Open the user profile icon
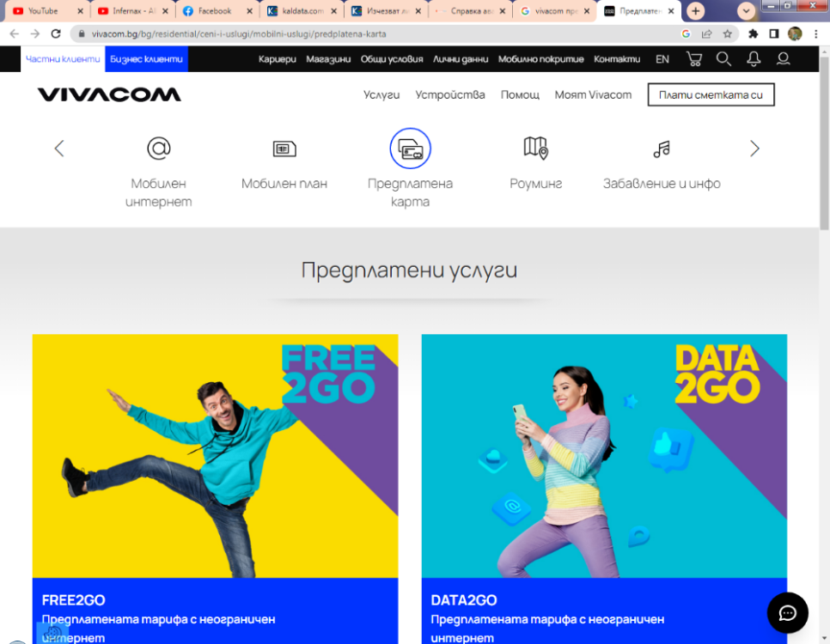The width and height of the screenshot is (830, 644). tap(783, 58)
